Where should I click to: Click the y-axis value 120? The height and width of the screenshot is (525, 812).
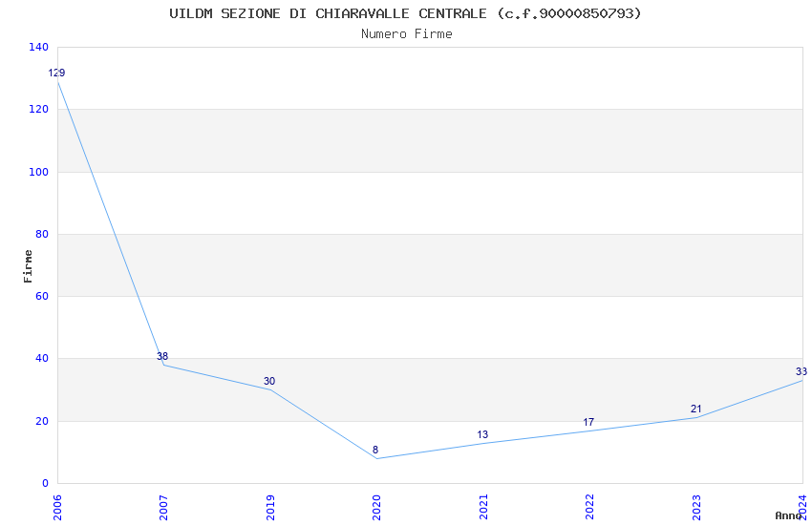coord(39,109)
